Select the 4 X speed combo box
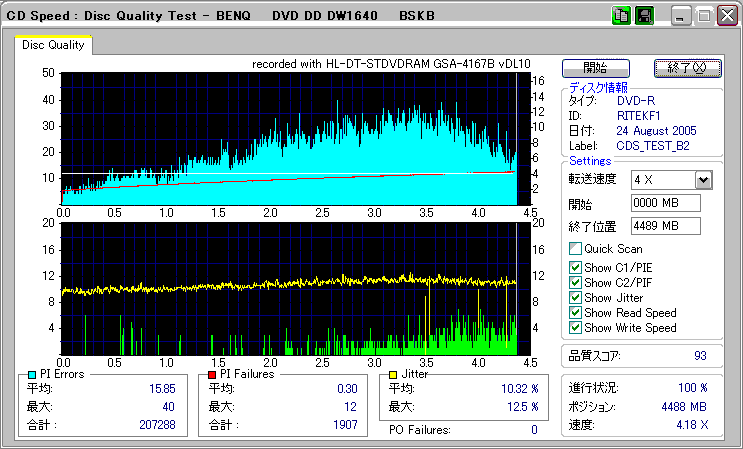Viewport: 743px width, 449px height. 662,179
